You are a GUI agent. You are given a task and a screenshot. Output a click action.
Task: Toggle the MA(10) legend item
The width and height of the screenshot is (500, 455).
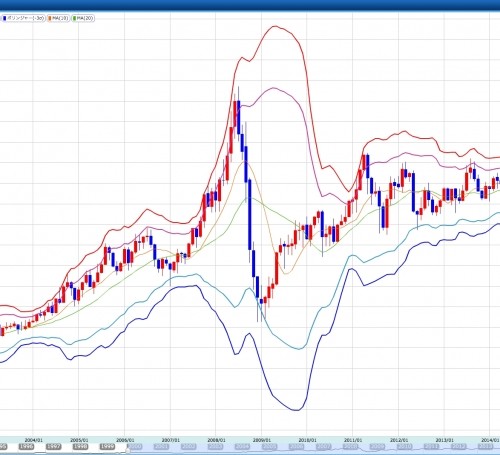click(x=59, y=18)
